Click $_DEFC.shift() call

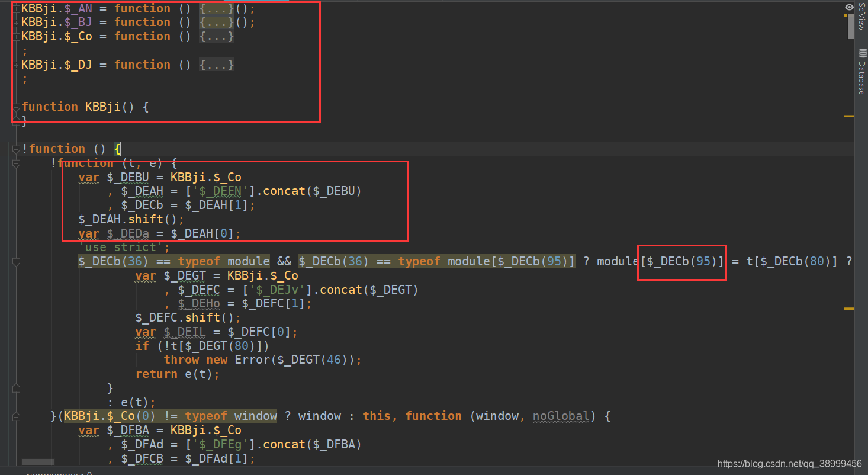click(x=188, y=318)
